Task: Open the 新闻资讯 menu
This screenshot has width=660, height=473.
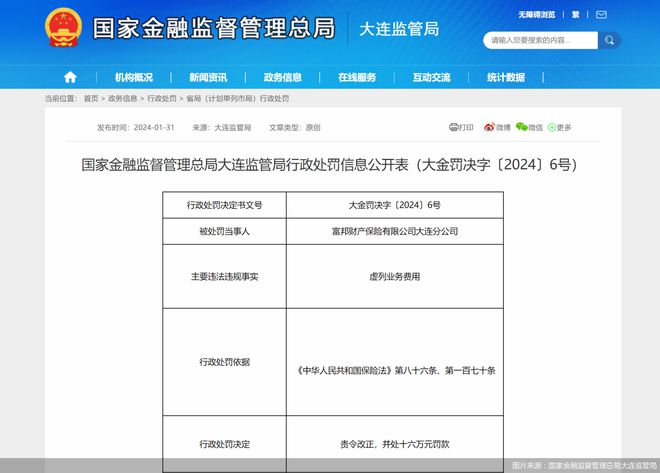Action: (x=208, y=77)
